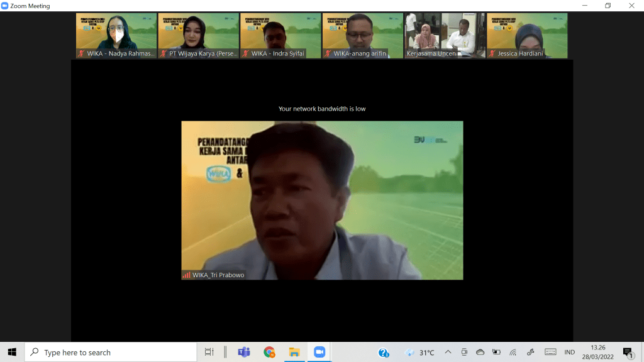Open File Explorer from the taskbar

[x=294, y=352]
